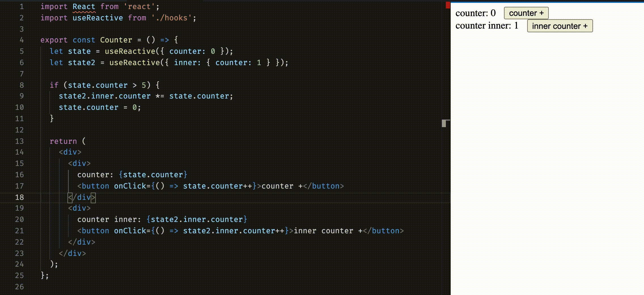The width and height of the screenshot is (644, 295).
Task: Click the 'react' string on line 1
Action: [139, 7]
